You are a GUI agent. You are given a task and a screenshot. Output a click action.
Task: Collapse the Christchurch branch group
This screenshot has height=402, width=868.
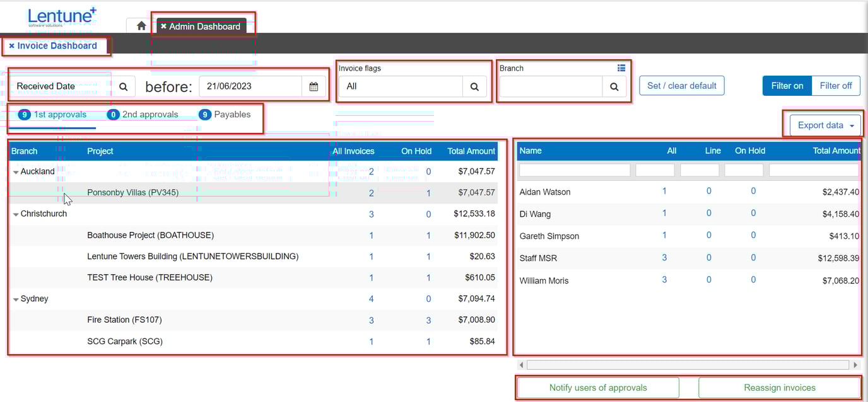tap(16, 214)
